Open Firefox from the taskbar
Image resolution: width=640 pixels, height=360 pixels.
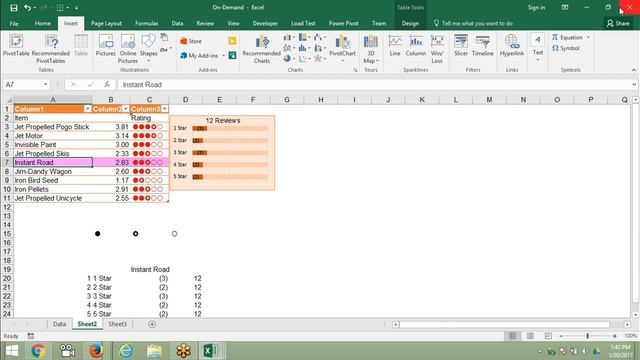[x=96, y=351]
